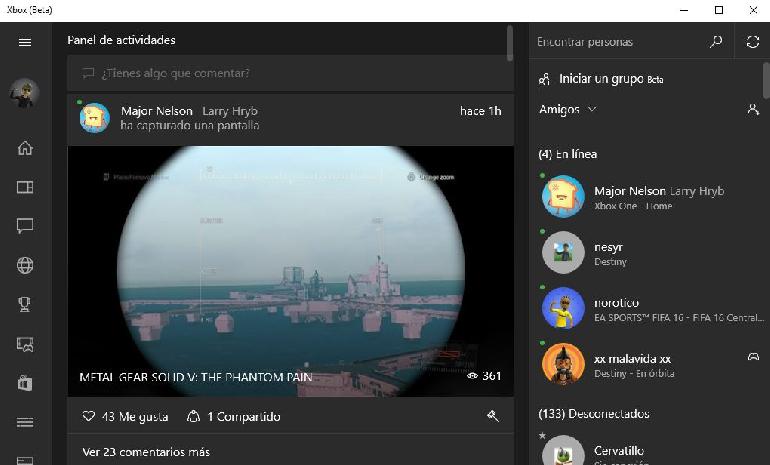Screen dimensions: 770x465
Task: Click the activity feed vertical scrollbar
Action: (x=510, y=43)
